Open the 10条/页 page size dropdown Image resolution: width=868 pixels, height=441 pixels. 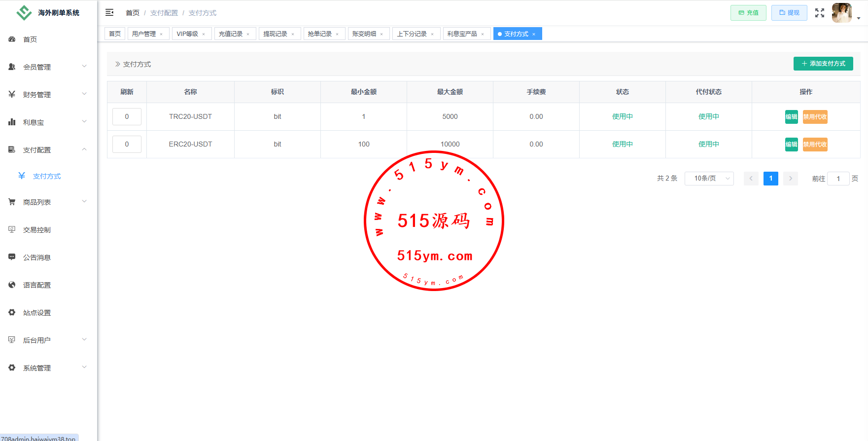coord(709,179)
